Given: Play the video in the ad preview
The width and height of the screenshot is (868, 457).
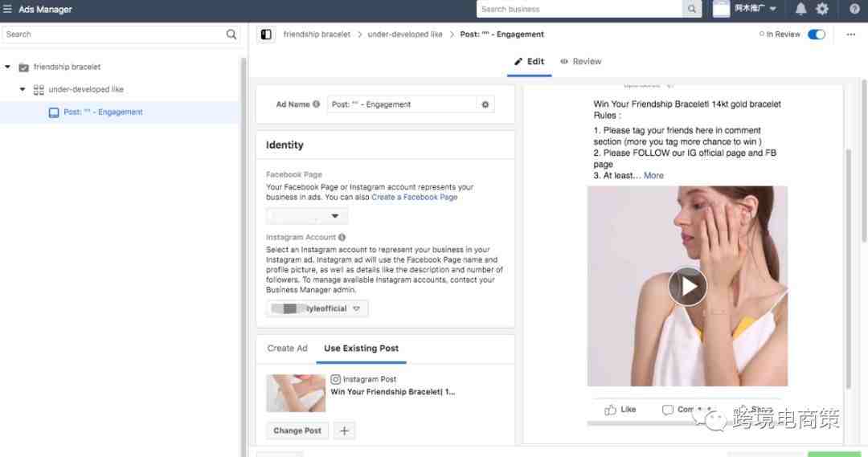Looking at the screenshot, I should pyautogui.click(x=687, y=287).
